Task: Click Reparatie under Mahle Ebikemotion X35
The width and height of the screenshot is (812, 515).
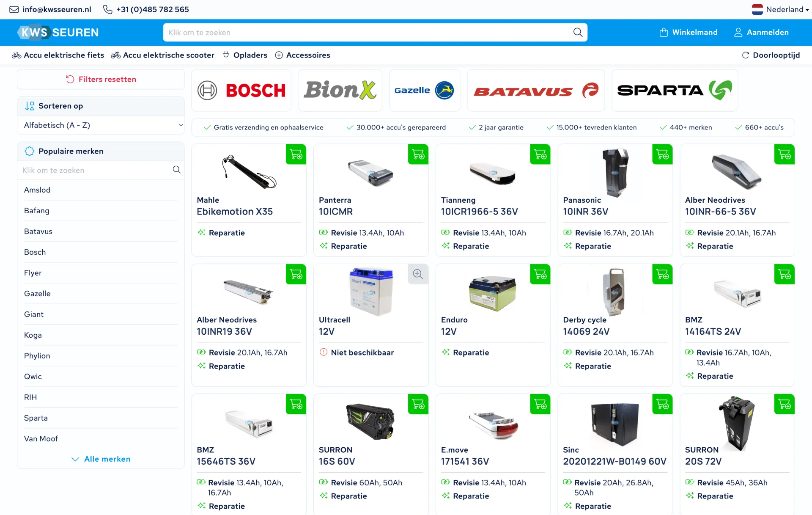Action: click(x=227, y=233)
